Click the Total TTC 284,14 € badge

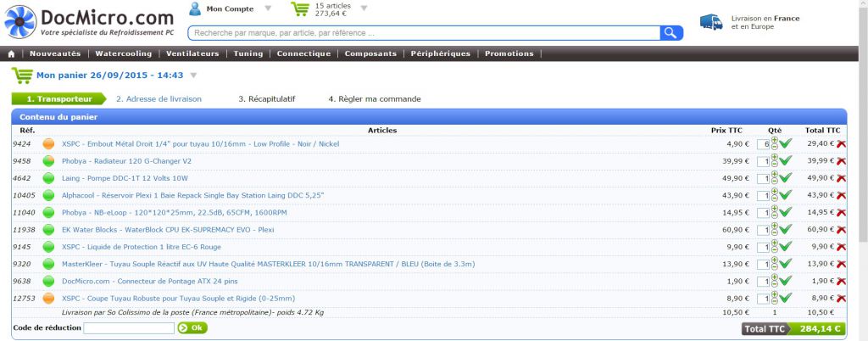pyautogui.click(x=794, y=329)
